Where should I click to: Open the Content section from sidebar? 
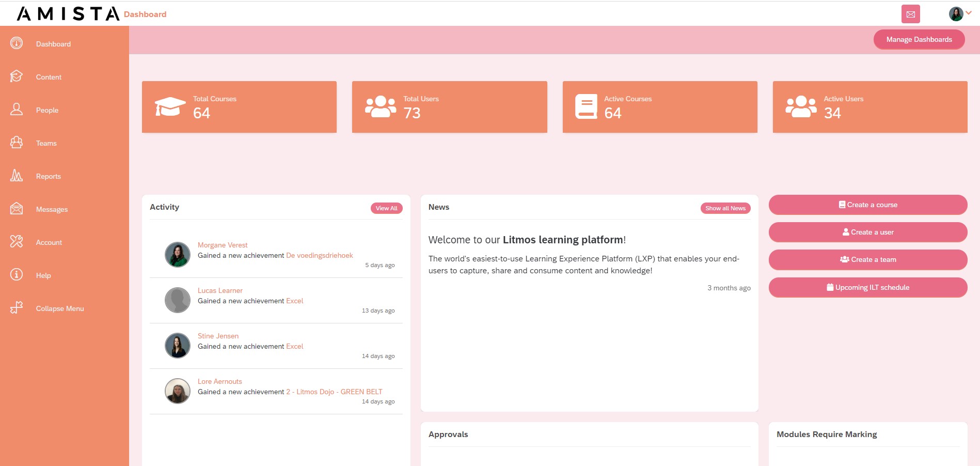(x=48, y=77)
